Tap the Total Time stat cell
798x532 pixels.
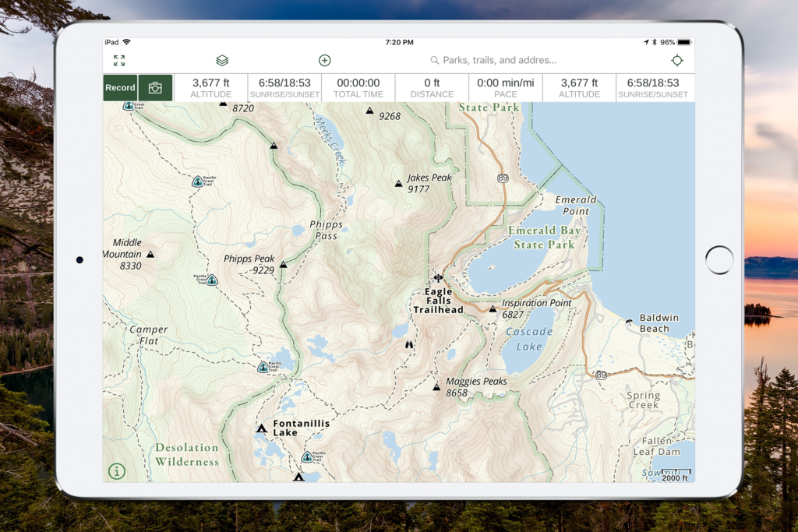pos(358,88)
